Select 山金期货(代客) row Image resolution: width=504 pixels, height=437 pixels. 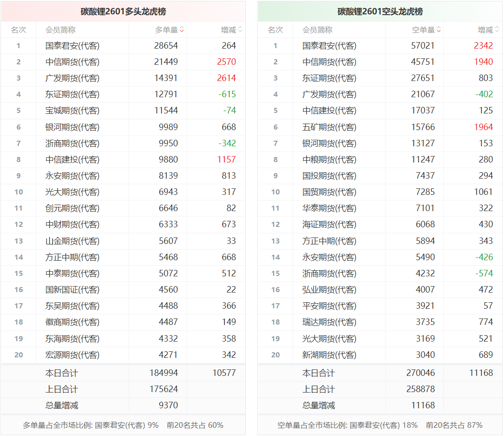[123, 241]
